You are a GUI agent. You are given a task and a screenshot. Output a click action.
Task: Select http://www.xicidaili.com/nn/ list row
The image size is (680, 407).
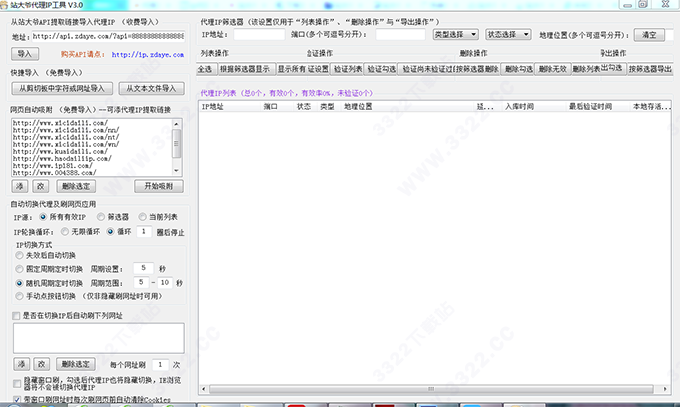pos(65,130)
